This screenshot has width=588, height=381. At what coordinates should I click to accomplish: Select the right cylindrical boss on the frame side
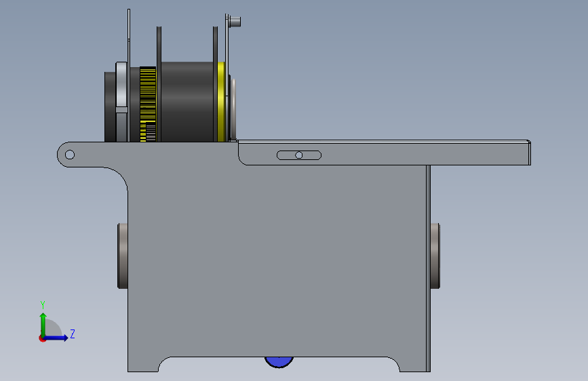pyautogui.click(x=435, y=256)
